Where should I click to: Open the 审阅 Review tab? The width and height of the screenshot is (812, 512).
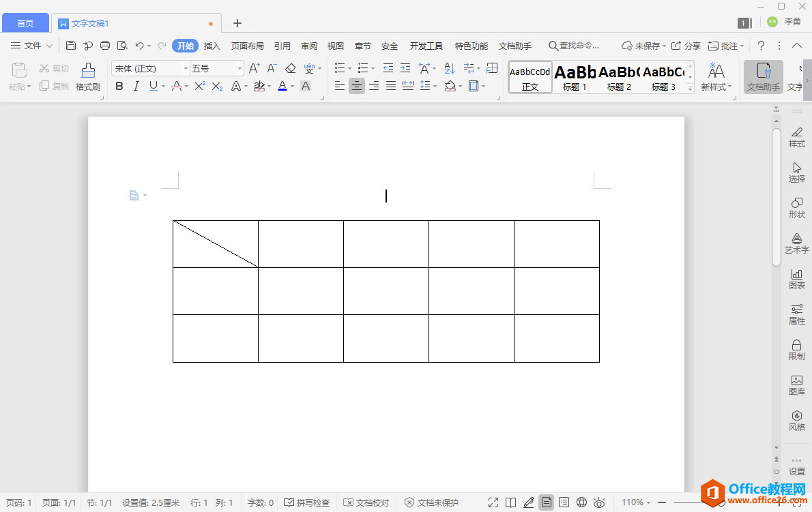(309, 46)
